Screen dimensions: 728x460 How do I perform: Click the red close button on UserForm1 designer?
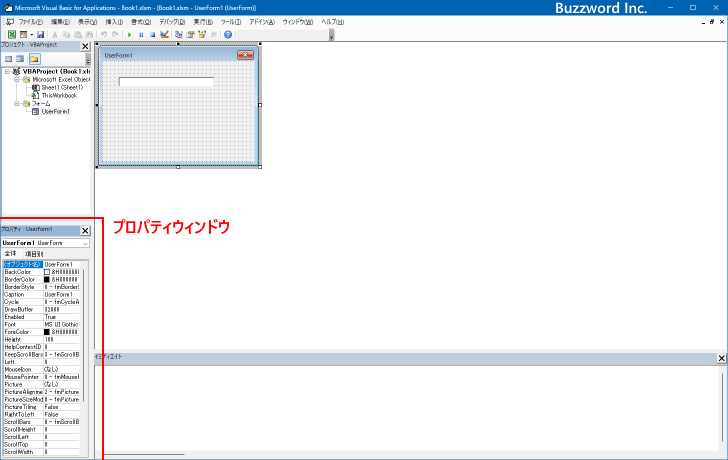point(245,55)
